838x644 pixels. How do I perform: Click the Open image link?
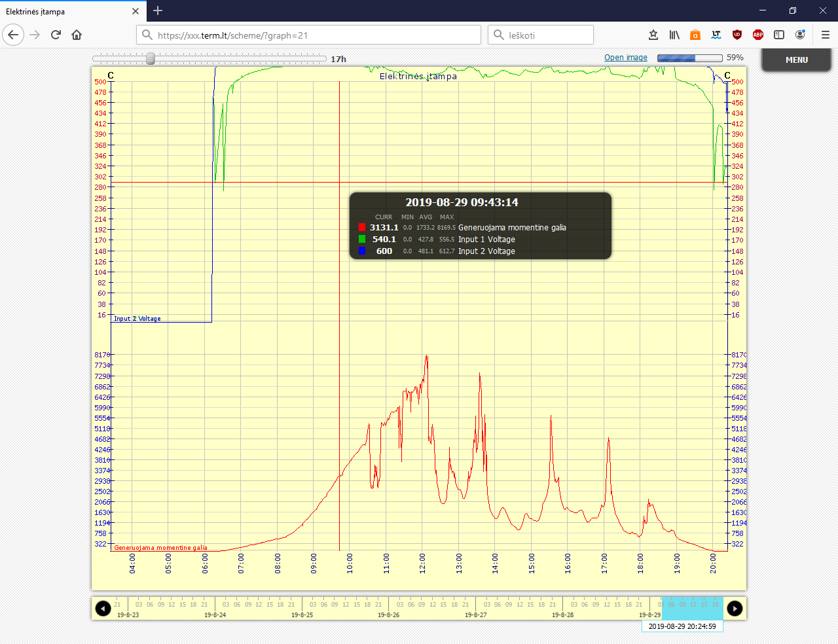(625, 58)
